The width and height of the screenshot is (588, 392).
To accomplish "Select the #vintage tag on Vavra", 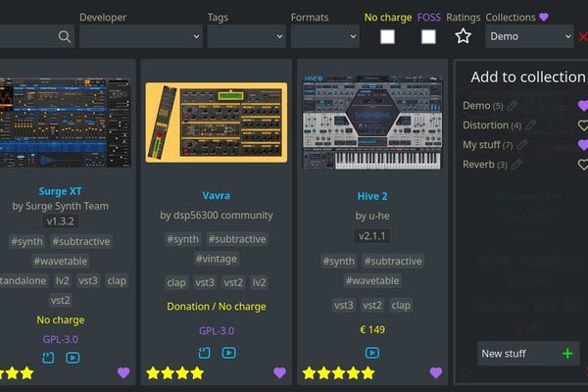I will point(217,260).
